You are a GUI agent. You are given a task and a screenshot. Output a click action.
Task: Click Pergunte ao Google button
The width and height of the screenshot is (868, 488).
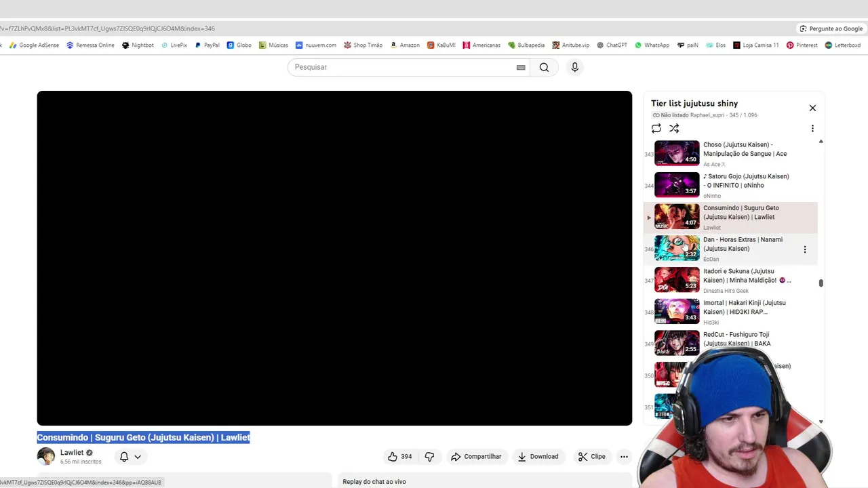pyautogui.click(x=831, y=28)
